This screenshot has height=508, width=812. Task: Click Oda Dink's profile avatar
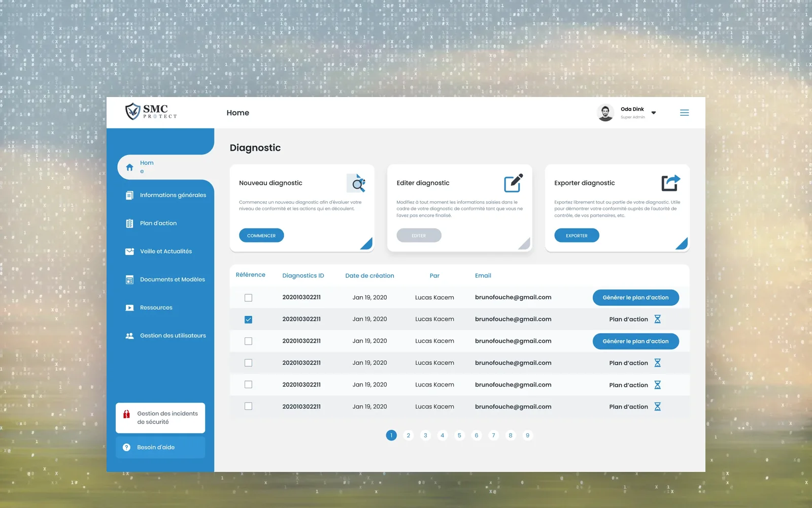tap(605, 113)
